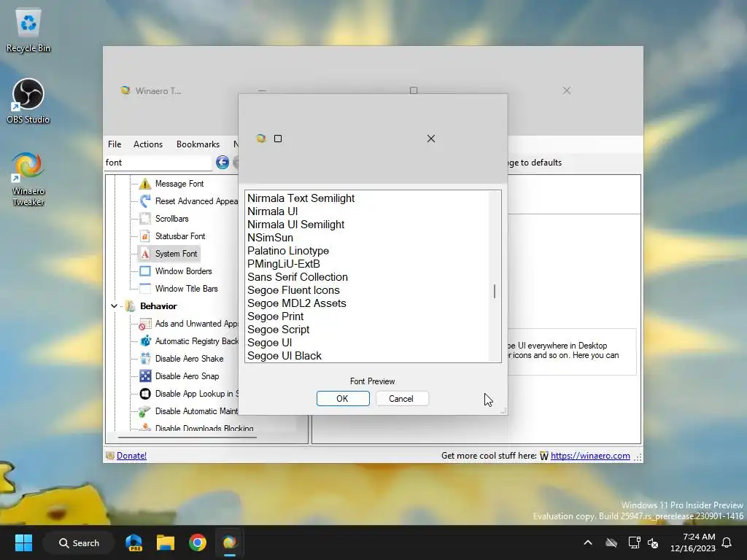Click the Scrollbars item icon
Screen dimensions: 747x560
[145, 219]
